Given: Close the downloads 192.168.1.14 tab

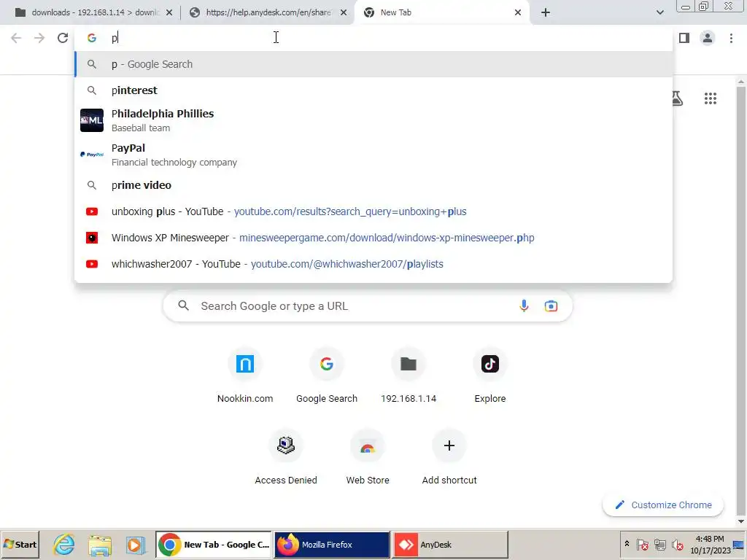Looking at the screenshot, I should (x=169, y=12).
